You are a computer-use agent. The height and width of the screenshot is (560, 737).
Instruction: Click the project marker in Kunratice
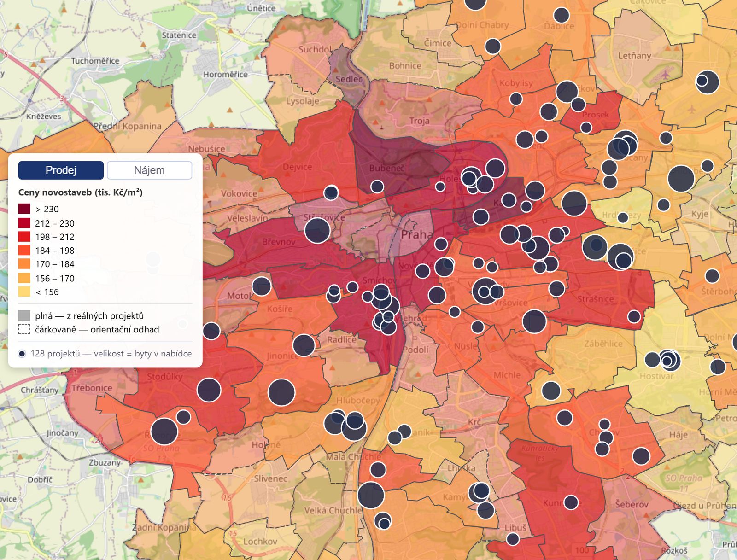click(571, 502)
